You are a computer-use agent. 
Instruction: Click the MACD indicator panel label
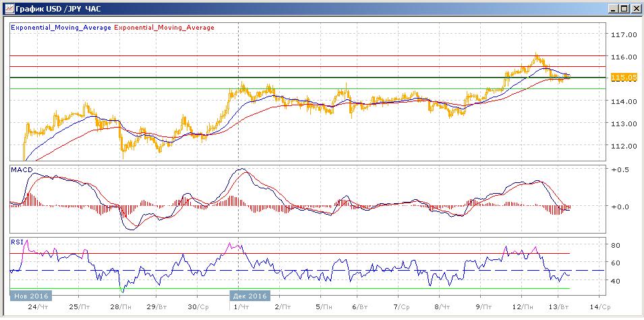(18, 171)
